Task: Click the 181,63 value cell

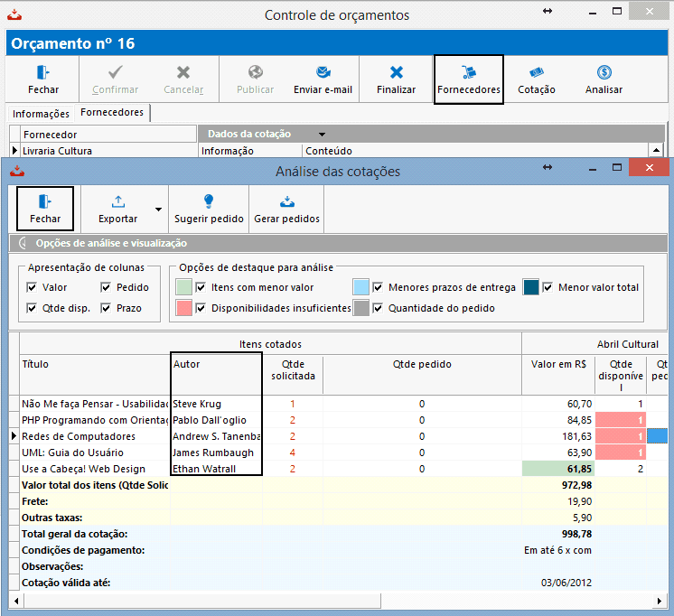Action: click(x=558, y=436)
